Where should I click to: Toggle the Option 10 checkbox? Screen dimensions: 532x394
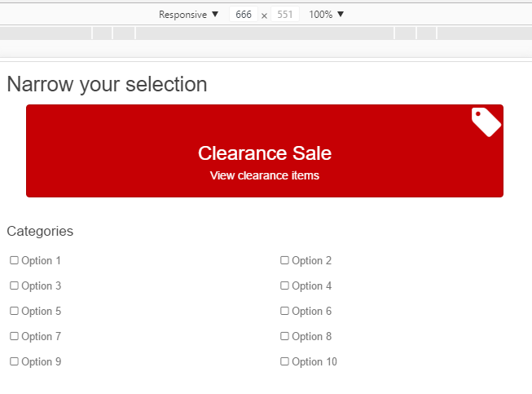pos(284,361)
